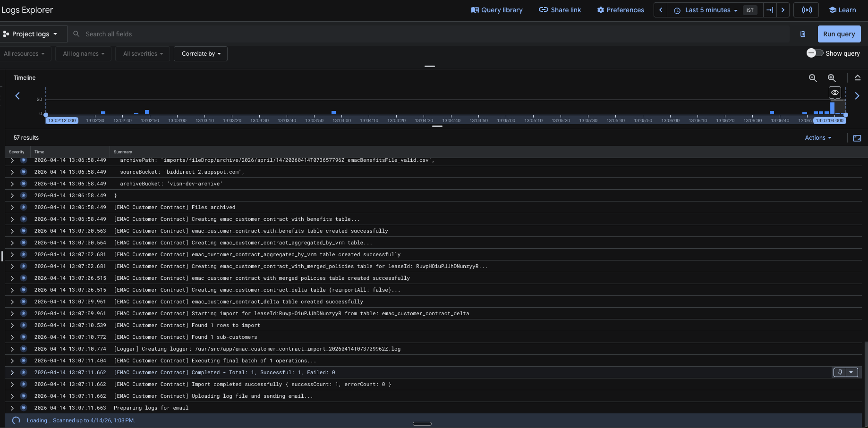Open All resources filter
The width and height of the screenshot is (868, 428).
24,54
